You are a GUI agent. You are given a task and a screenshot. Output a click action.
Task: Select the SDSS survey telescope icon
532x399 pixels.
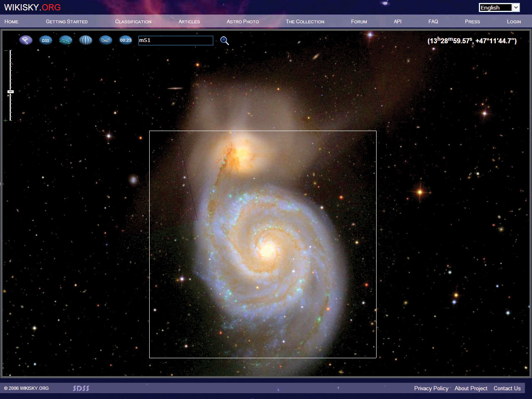[26, 40]
